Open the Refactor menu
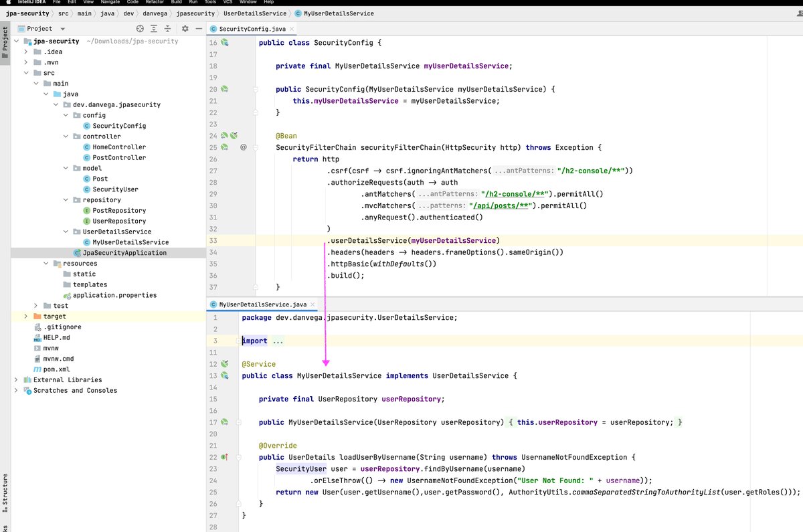 click(x=155, y=3)
